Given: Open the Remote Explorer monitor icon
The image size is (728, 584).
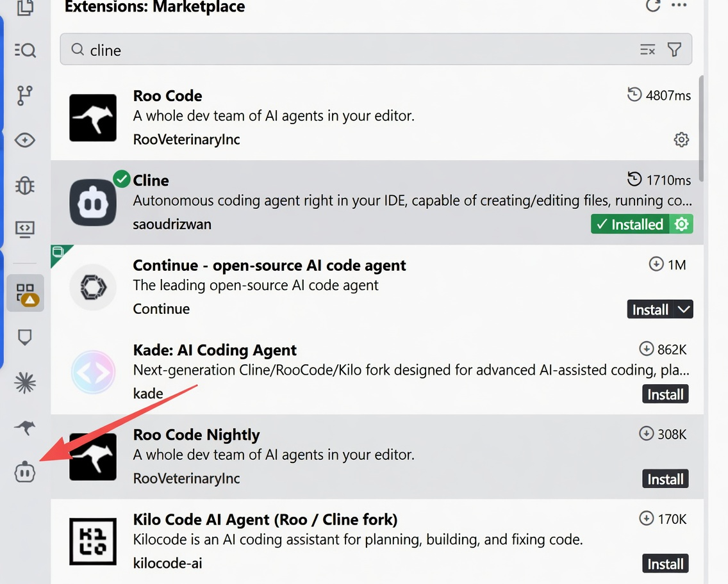Looking at the screenshot, I should [x=25, y=229].
